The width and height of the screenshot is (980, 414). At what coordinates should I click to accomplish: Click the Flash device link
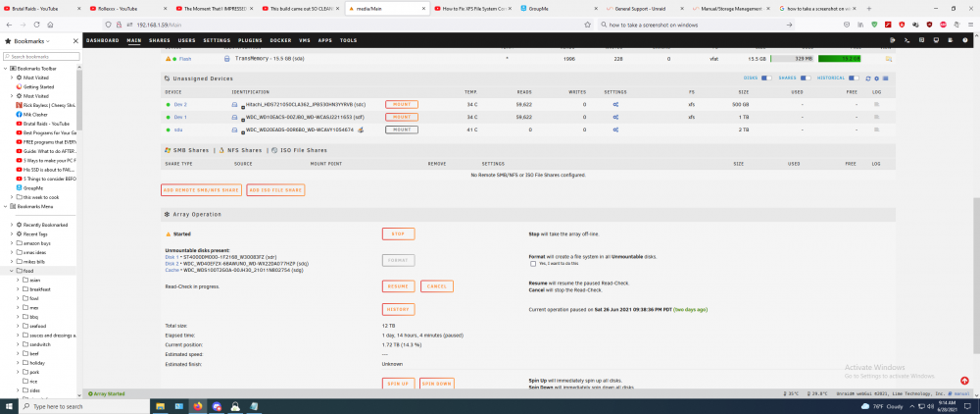tap(185, 59)
